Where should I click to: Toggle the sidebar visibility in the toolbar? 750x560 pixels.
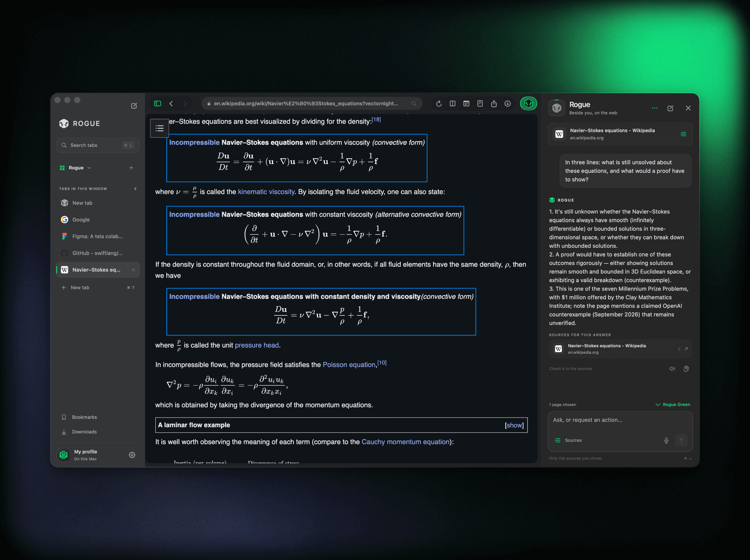[x=157, y=104]
